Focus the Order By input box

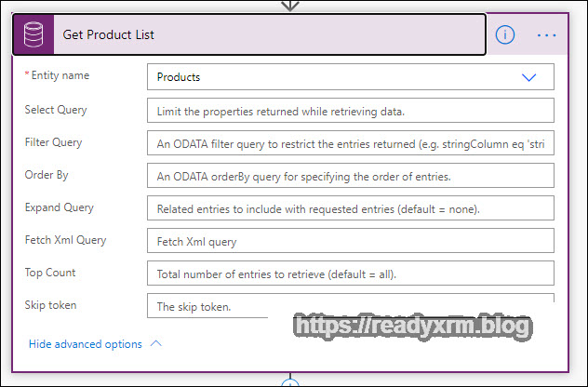350,176
